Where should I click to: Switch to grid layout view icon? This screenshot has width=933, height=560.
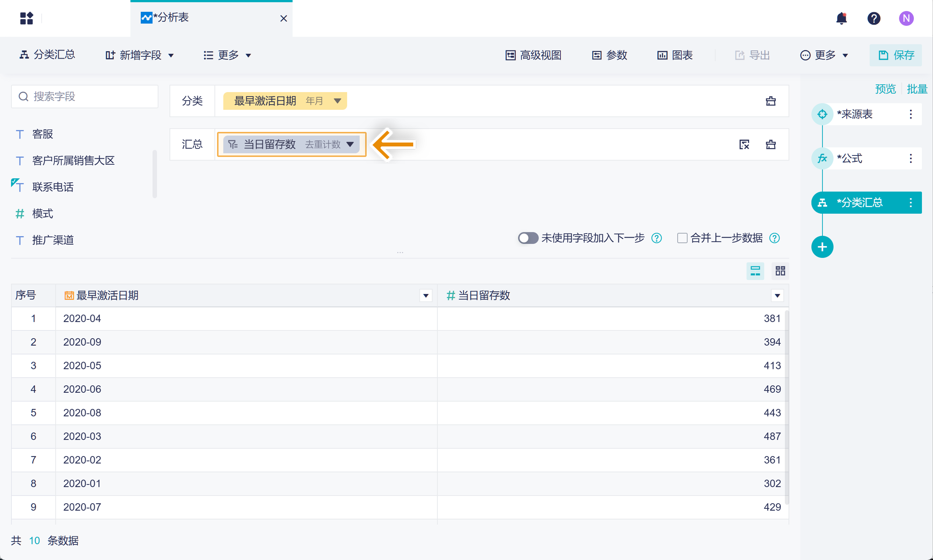tap(780, 271)
